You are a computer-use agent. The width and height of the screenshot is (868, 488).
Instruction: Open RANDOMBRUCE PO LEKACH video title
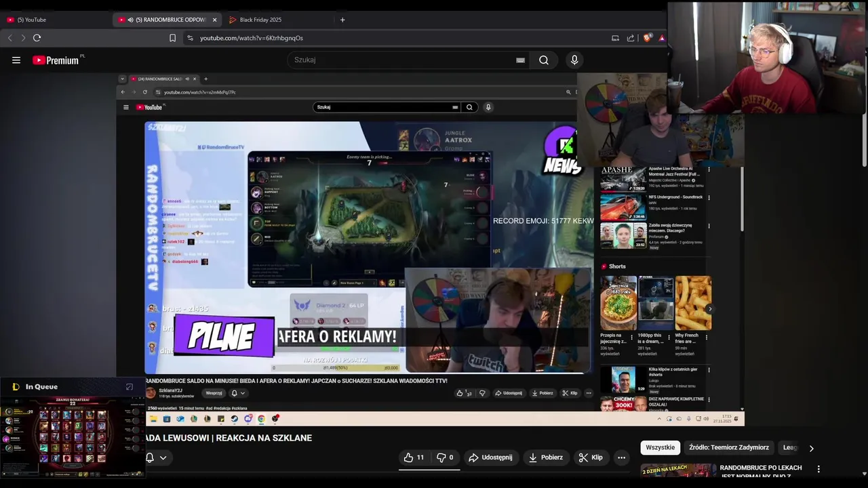click(x=761, y=471)
